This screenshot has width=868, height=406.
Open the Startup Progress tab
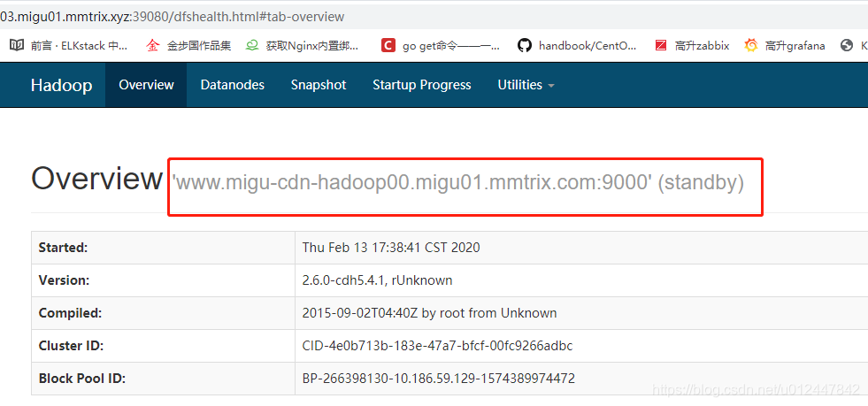click(422, 85)
